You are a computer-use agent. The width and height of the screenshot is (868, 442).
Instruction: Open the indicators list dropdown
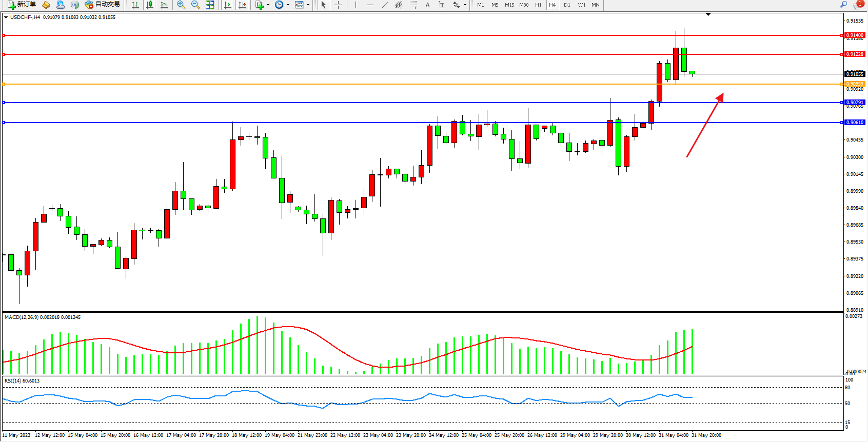click(262, 5)
